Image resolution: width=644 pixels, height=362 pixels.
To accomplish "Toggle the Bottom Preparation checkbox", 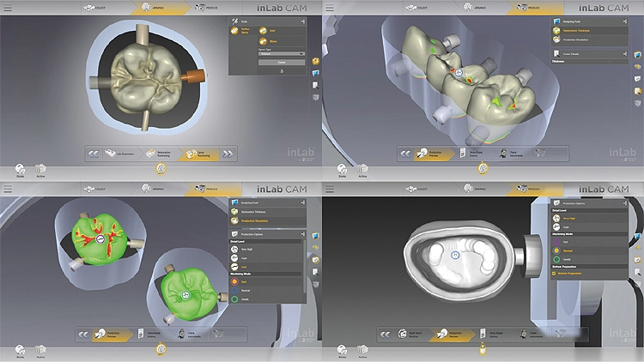I will (554, 274).
